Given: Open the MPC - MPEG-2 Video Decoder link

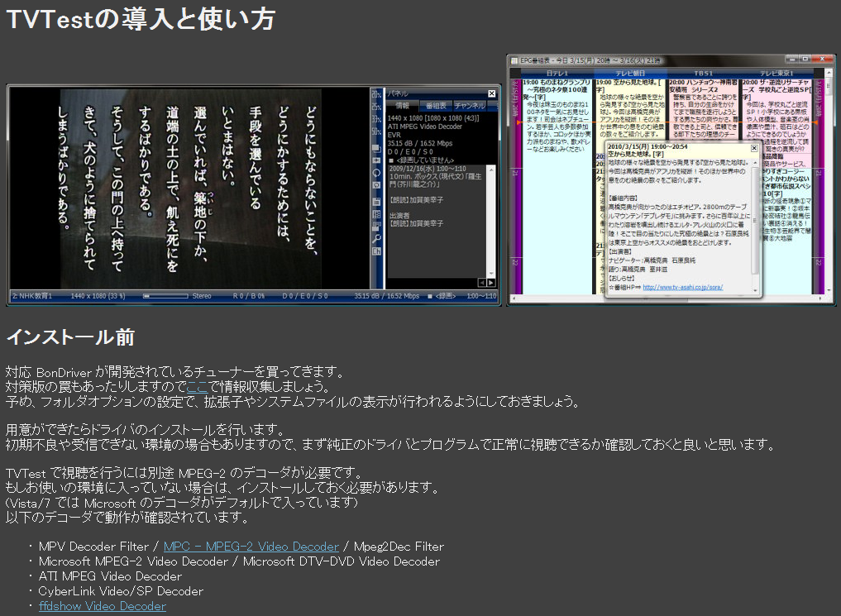Looking at the screenshot, I should 251,547.
